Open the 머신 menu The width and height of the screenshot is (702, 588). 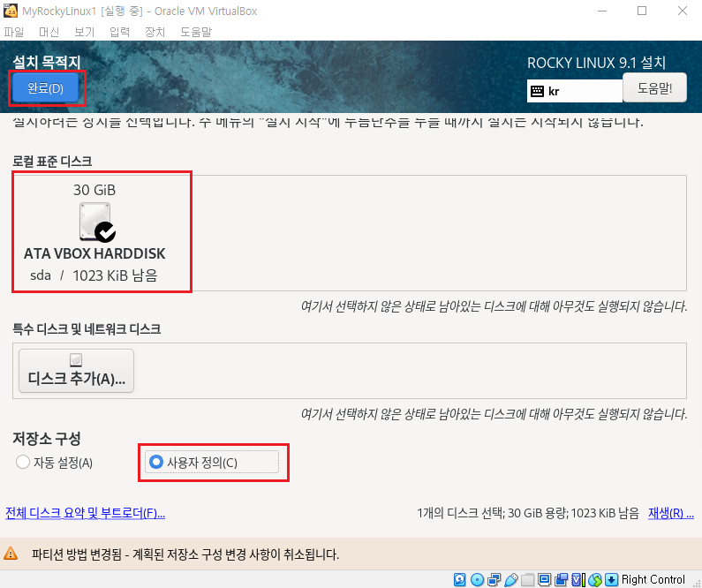coord(49,32)
